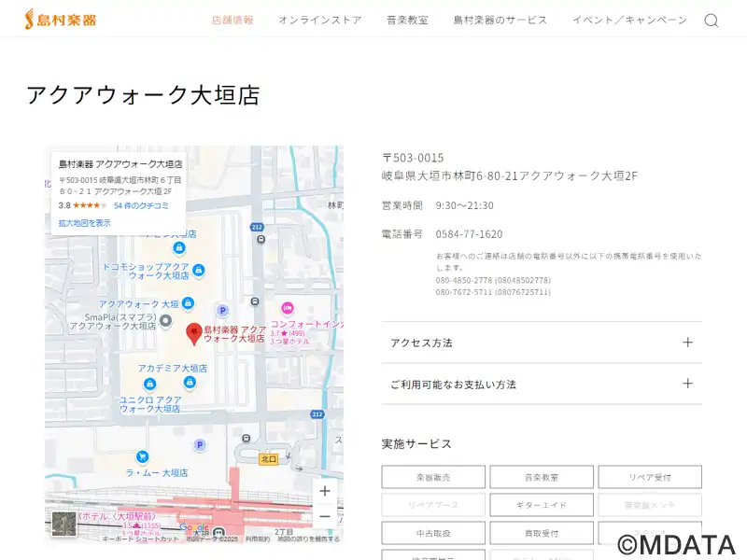Click the リペア受付 service button

point(650,477)
